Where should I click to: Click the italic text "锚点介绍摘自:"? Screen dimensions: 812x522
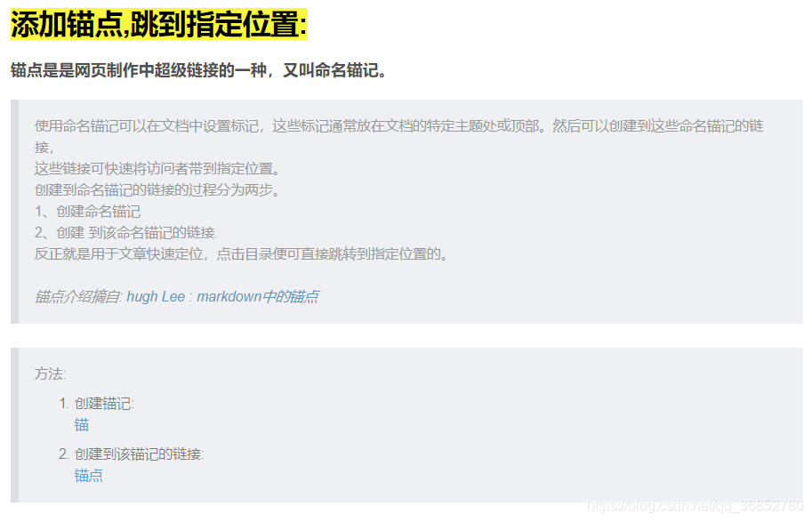pos(78,297)
